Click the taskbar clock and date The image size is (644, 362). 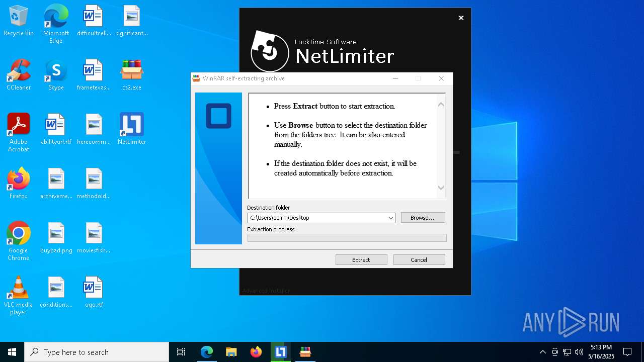[601, 352]
